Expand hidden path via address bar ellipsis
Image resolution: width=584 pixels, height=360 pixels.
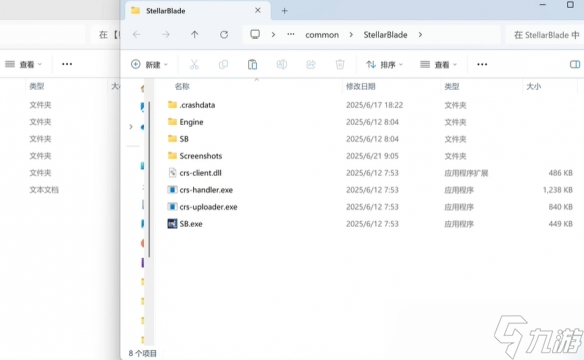tap(291, 35)
